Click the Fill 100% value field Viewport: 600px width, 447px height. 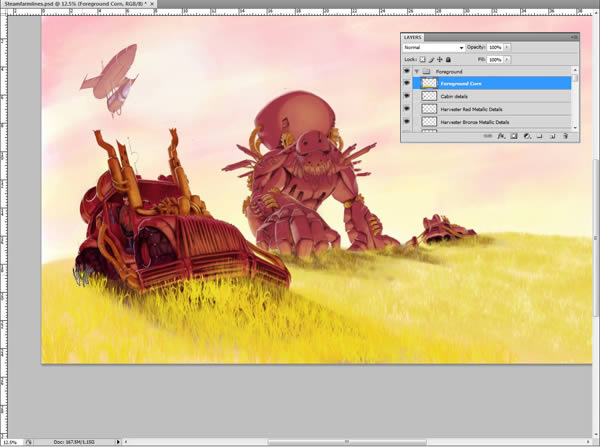tap(495, 60)
